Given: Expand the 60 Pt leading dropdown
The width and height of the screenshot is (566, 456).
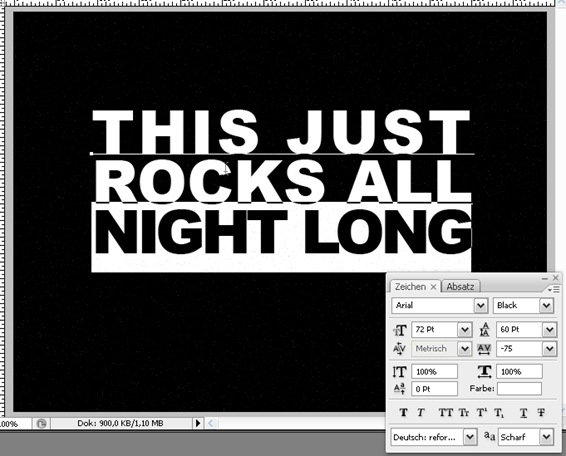Looking at the screenshot, I should (549, 330).
